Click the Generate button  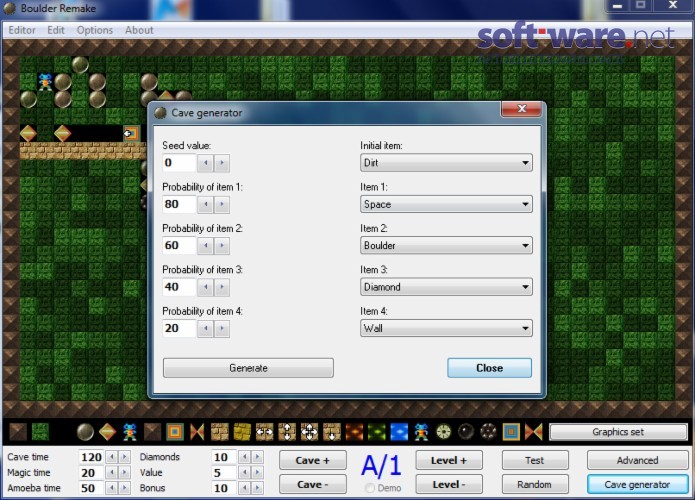(x=248, y=368)
